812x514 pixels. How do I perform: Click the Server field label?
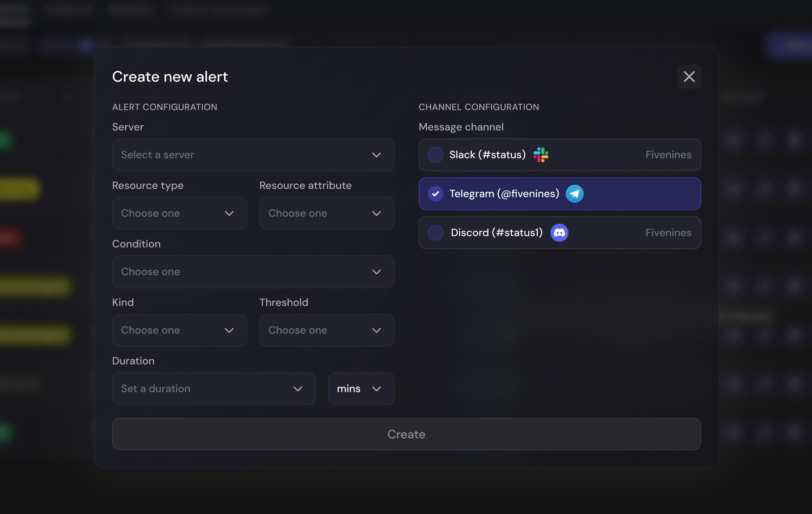128,127
